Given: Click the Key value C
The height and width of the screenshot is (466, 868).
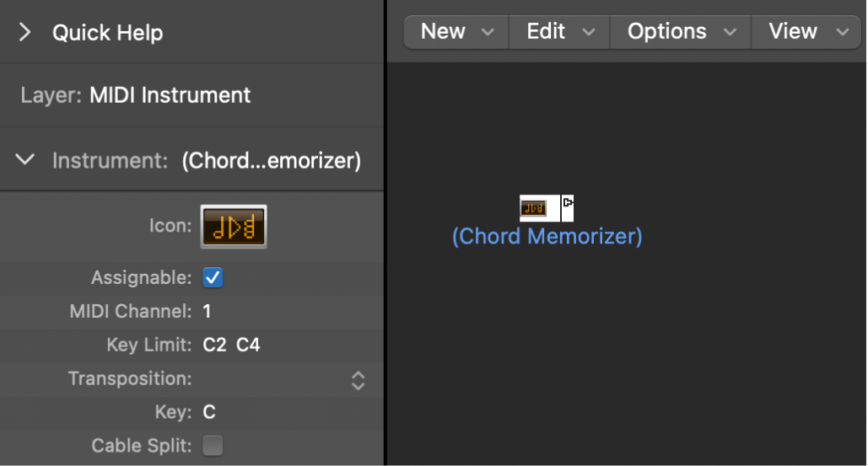Looking at the screenshot, I should tap(209, 412).
